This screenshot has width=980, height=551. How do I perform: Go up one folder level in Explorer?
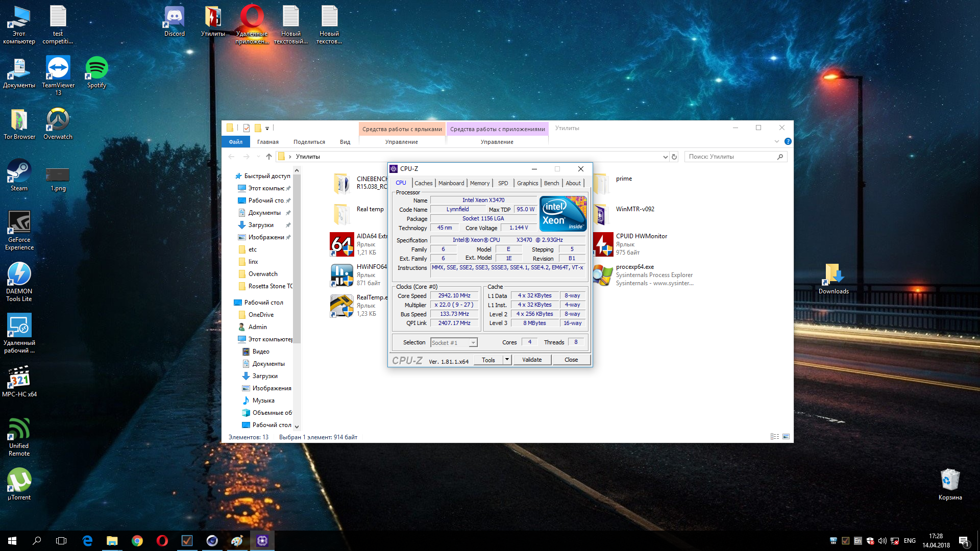[269, 157]
